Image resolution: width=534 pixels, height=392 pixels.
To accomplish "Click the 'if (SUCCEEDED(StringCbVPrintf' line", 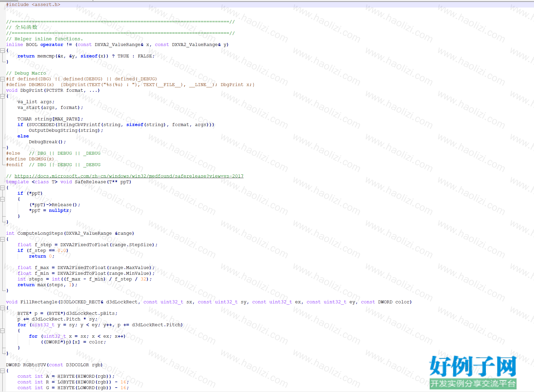I will click(x=116, y=125).
